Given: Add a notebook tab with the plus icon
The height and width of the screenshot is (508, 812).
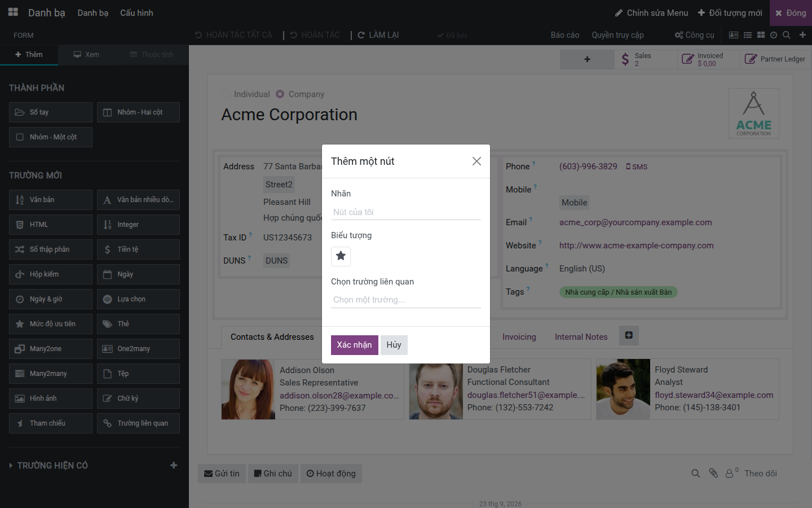Looking at the screenshot, I should (629, 335).
